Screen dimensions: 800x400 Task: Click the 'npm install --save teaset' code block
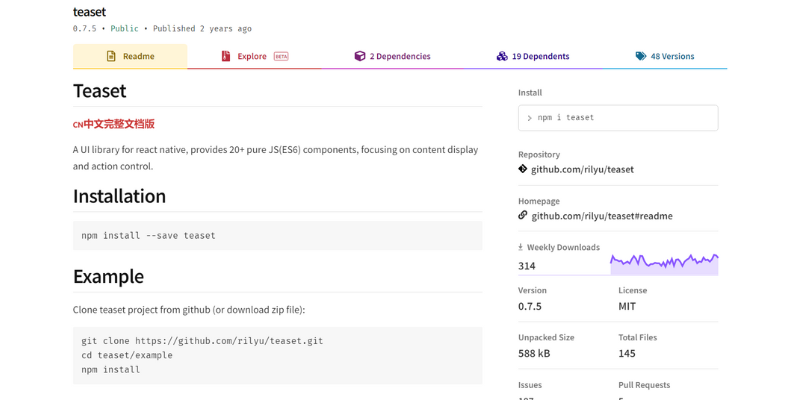278,236
